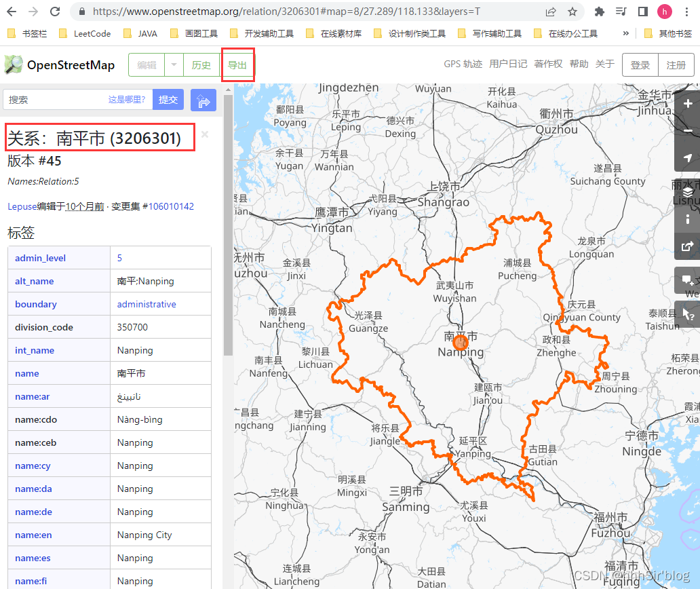700x589 pixels.
Task: Open the 写作辅助工具 bookmark folder
Action: (x=490, y=33)
